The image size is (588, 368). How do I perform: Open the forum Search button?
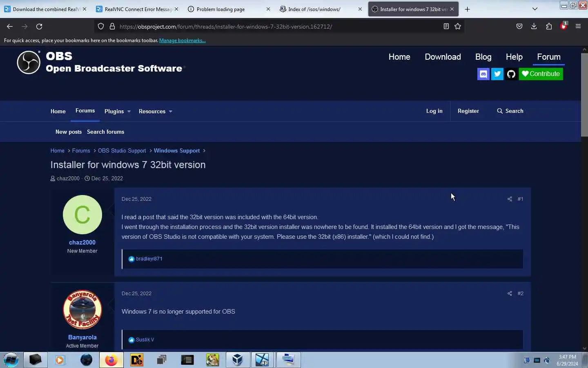click(510, 111)
